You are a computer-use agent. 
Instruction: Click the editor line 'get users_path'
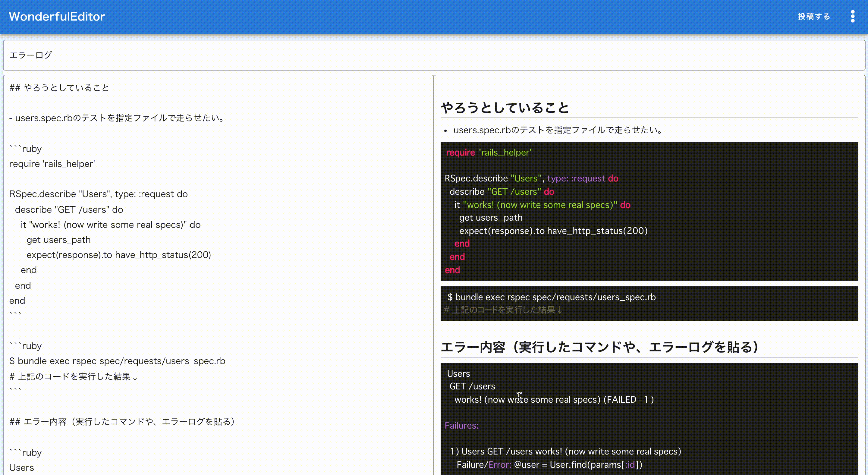[x=59, y=240]
